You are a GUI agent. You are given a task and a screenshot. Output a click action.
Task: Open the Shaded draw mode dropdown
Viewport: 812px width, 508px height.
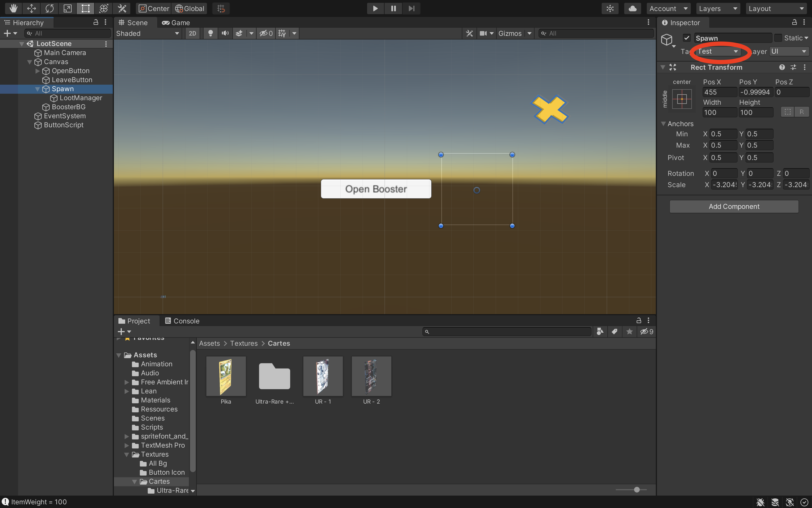point(148,33)
